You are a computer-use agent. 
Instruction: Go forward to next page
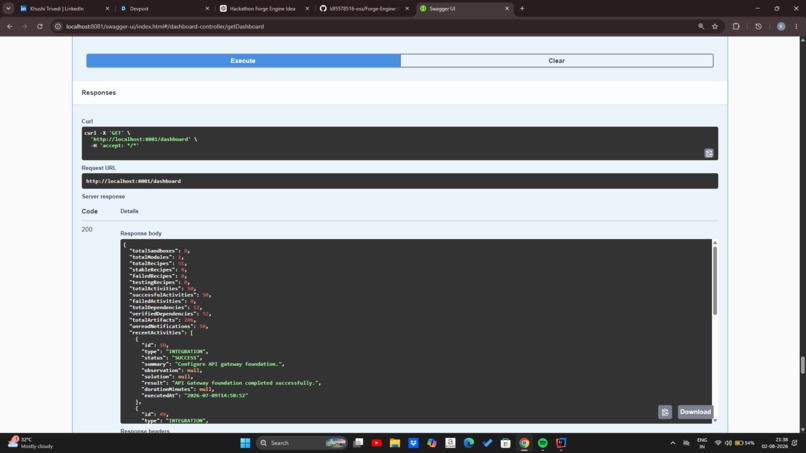click(x=25, y=26)
